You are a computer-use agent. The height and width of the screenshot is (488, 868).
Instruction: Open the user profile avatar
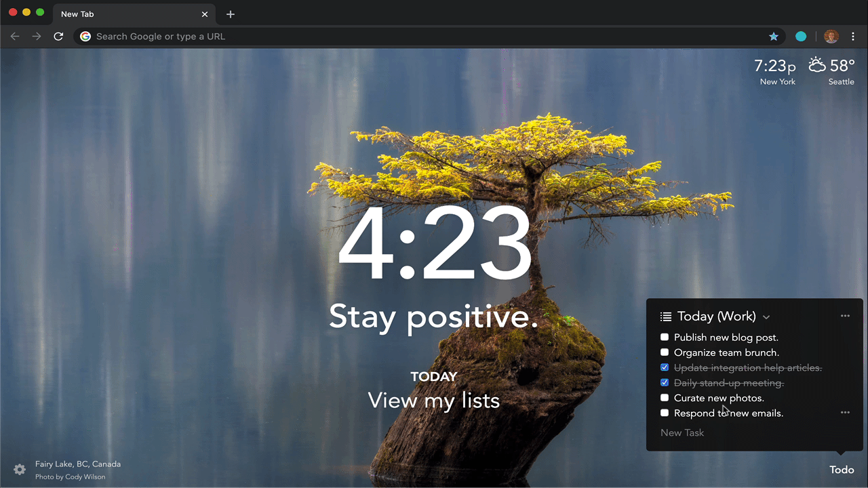coord(831,37)
